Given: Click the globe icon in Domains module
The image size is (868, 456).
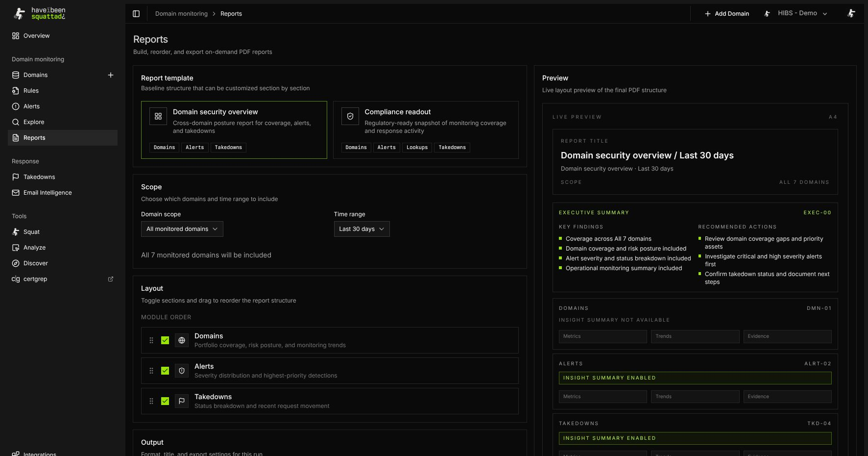Looking at the screenshot, I should pos(182,340).
